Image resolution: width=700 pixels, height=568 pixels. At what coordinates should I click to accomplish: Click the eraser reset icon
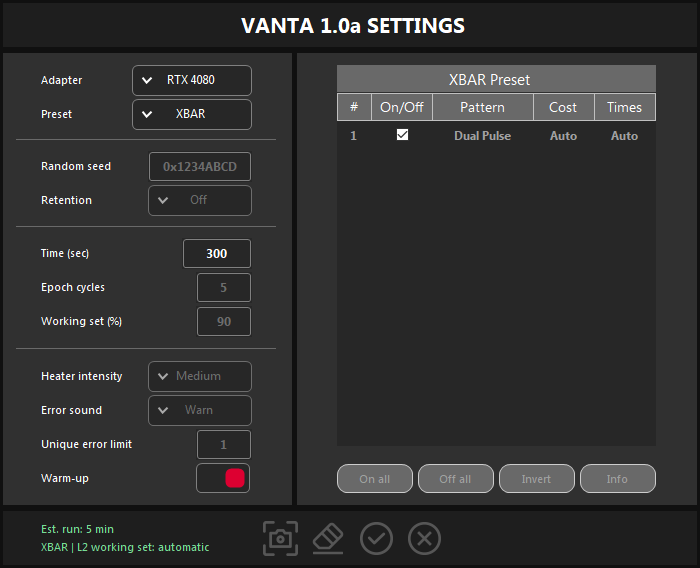click(x=328, y=539)
